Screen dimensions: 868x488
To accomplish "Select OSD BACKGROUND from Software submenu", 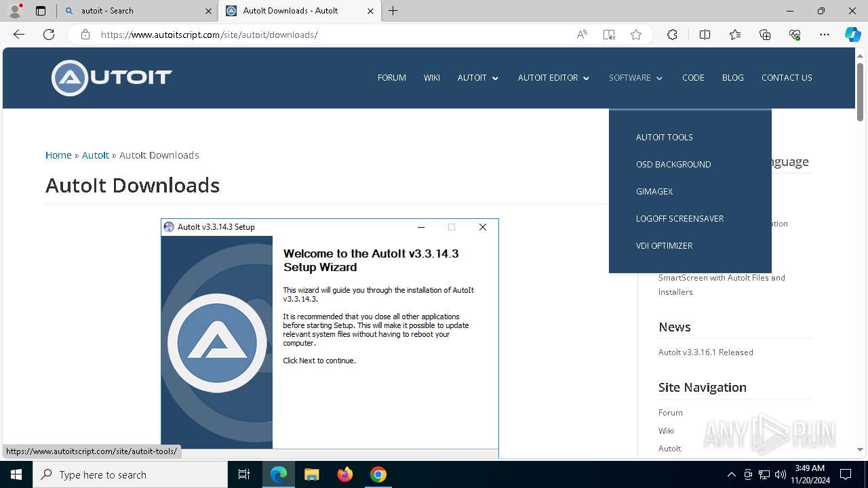I will click(673, 164).
